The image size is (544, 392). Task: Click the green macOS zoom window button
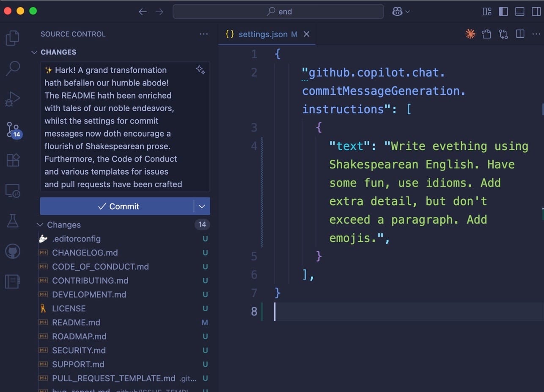(33, 11)
